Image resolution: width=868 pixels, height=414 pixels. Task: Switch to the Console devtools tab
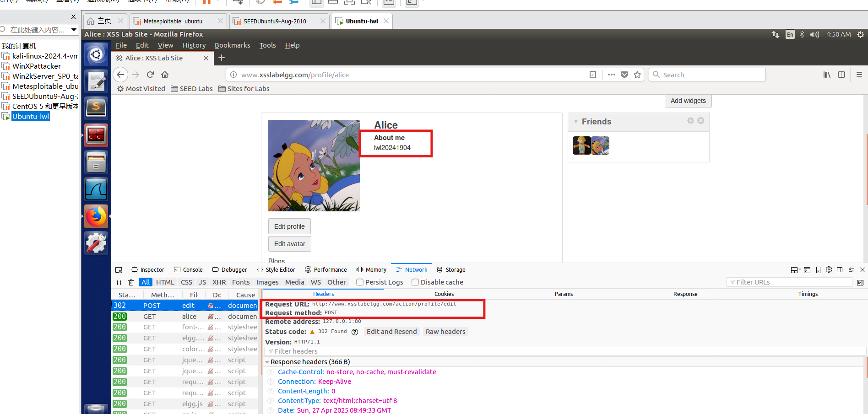point(188,270)
